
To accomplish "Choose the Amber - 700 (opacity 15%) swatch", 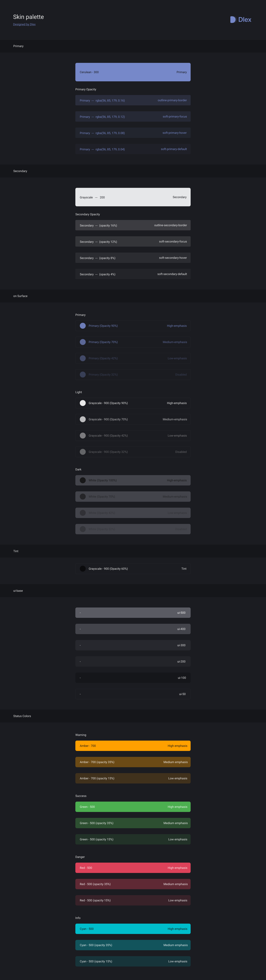I will pos(133,778).
